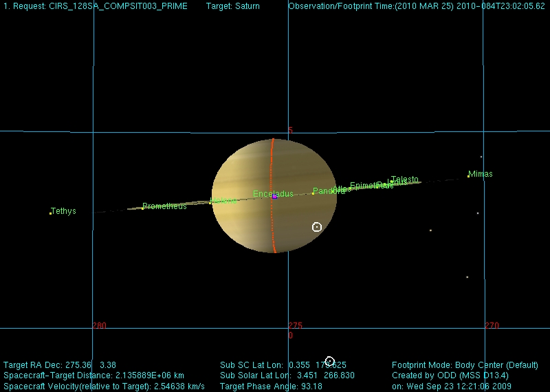Click the 275 right ascension grid label

click(x=294, y=325)
